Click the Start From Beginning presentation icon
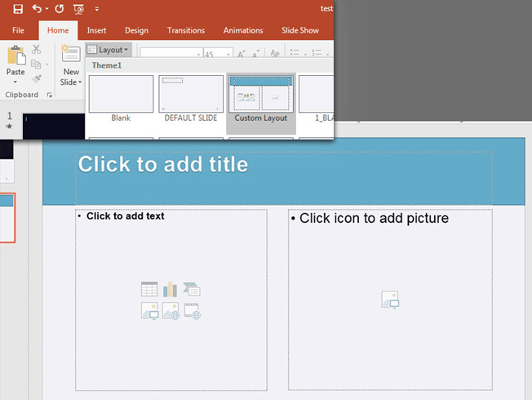 pyautogui.click(x=78, y=9)
